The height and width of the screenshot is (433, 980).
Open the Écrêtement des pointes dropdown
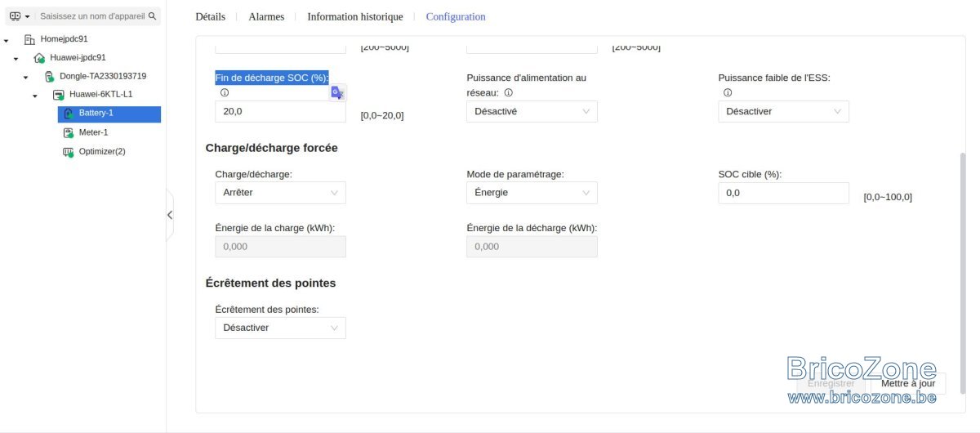point(280,328)
